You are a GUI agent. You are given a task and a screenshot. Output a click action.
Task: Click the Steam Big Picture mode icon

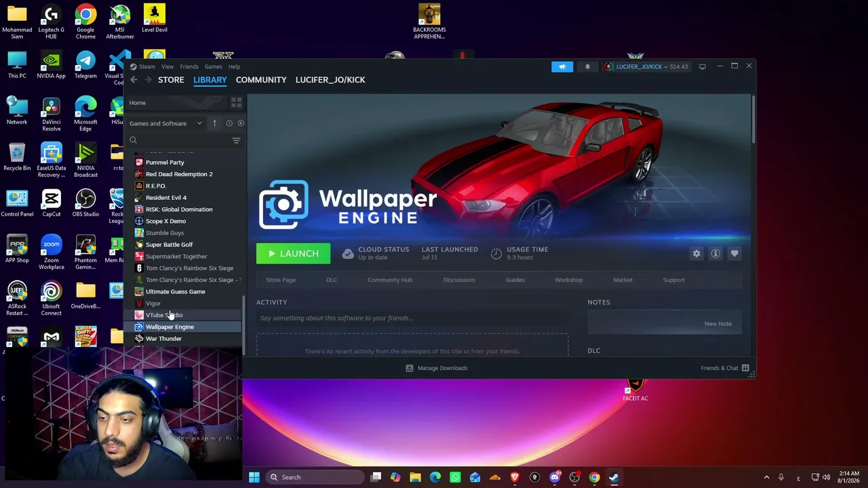tap(703, 66)
